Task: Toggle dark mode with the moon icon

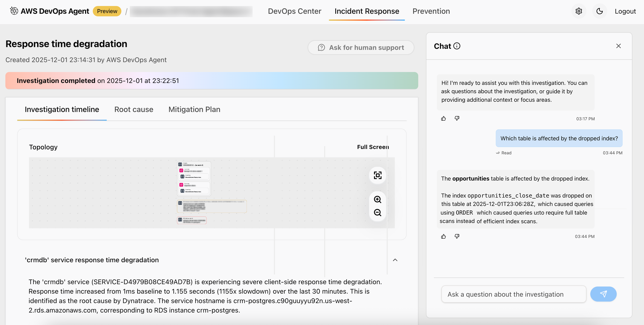Action: click(600, 11)
